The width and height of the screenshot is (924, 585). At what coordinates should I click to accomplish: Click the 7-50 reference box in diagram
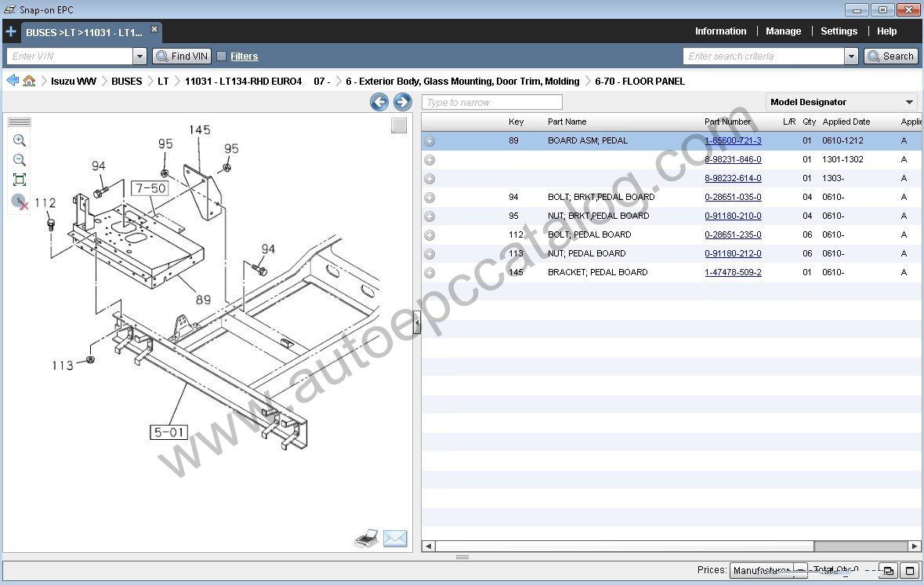pos(150,188)
